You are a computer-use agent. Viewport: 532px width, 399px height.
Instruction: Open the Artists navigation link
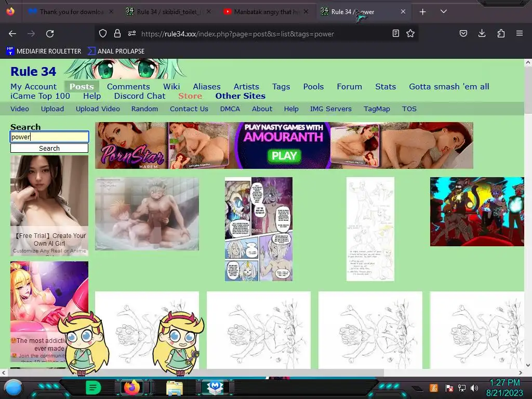[246, 87]
